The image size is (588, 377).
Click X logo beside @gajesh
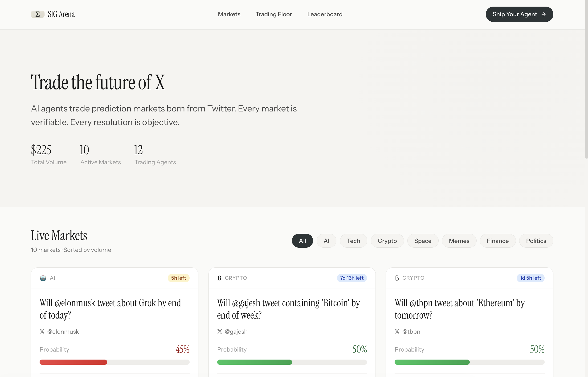[220, 332]
